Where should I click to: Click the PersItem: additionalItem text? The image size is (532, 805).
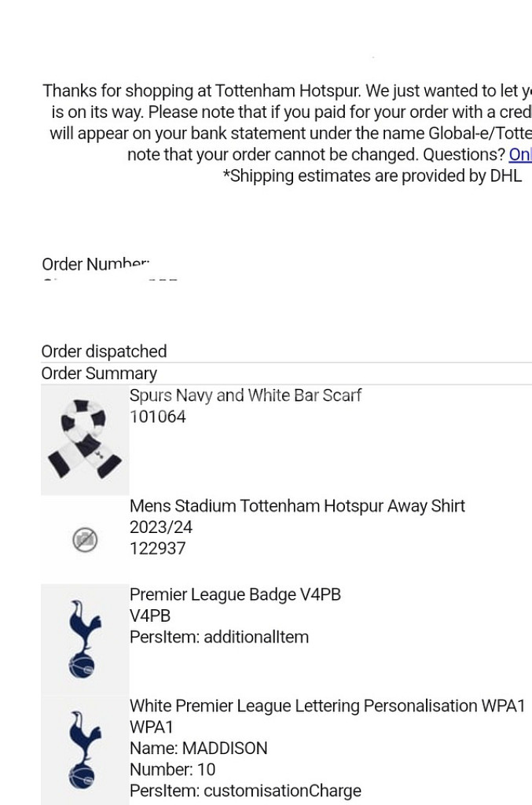[x=218, y=638]
